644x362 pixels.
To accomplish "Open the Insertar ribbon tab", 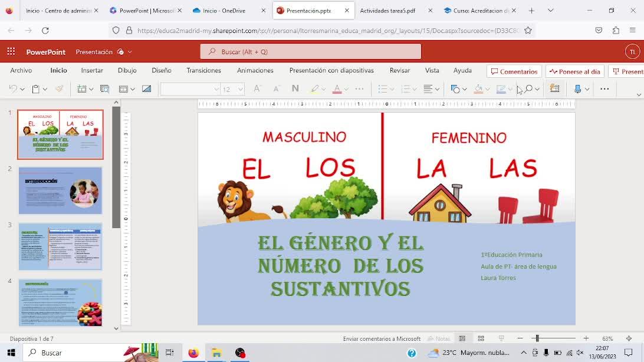I will (92, 70).
